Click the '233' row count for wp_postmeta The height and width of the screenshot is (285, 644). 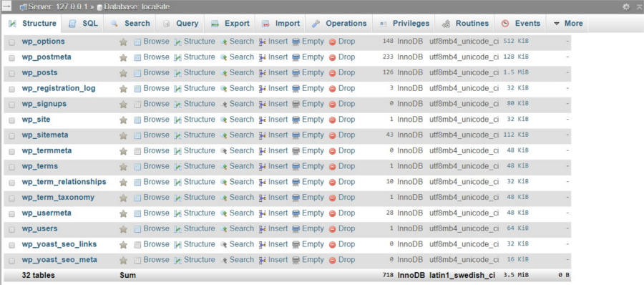click(388, 57)
